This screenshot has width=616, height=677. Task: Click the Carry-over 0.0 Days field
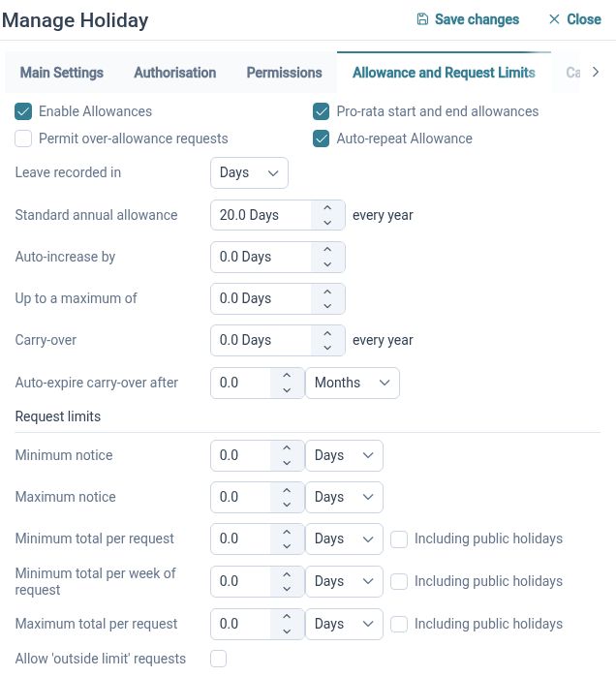(261, 340)
